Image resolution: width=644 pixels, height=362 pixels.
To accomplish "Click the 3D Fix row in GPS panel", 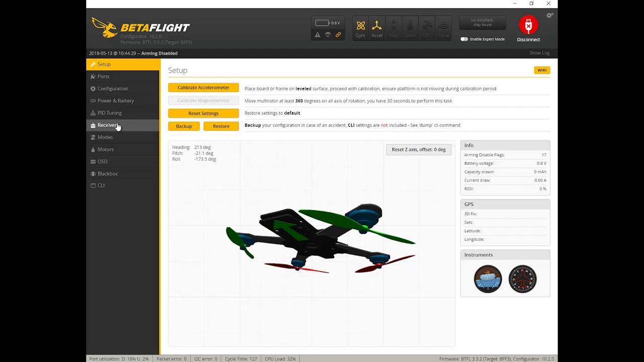I will [505, 214].
